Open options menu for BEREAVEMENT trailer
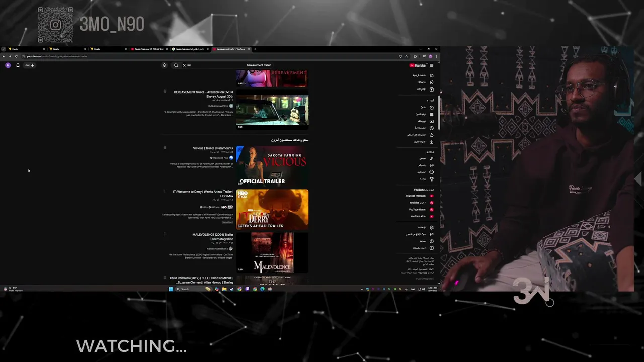The width and height of the screenshot is (644, 362). tap(165, 92)
